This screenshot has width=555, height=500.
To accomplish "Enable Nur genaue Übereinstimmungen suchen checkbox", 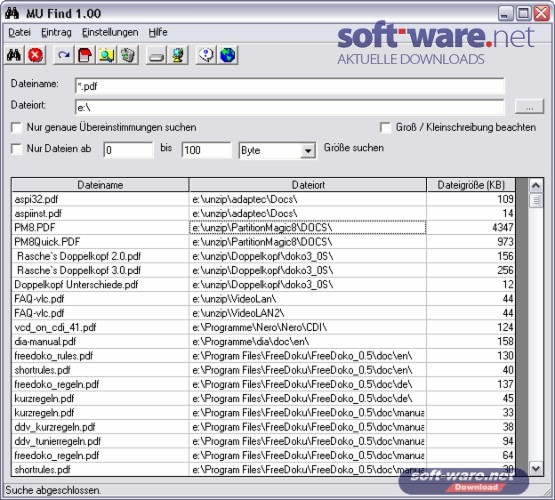I will coord(16,127).
